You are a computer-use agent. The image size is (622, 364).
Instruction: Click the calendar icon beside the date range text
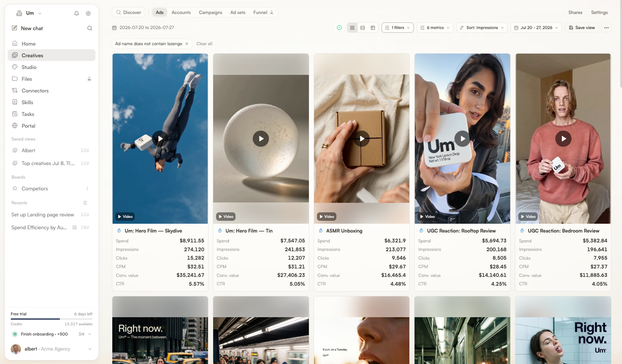point(114,28)
